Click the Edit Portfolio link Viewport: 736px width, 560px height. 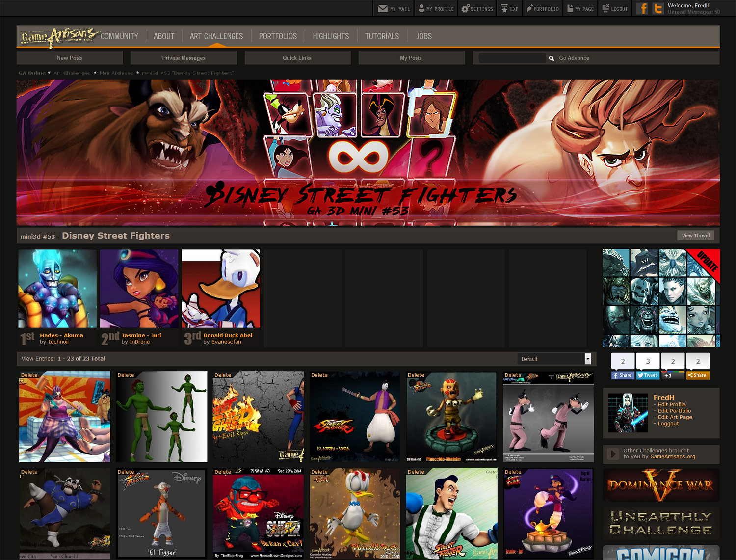click(674, 411)
